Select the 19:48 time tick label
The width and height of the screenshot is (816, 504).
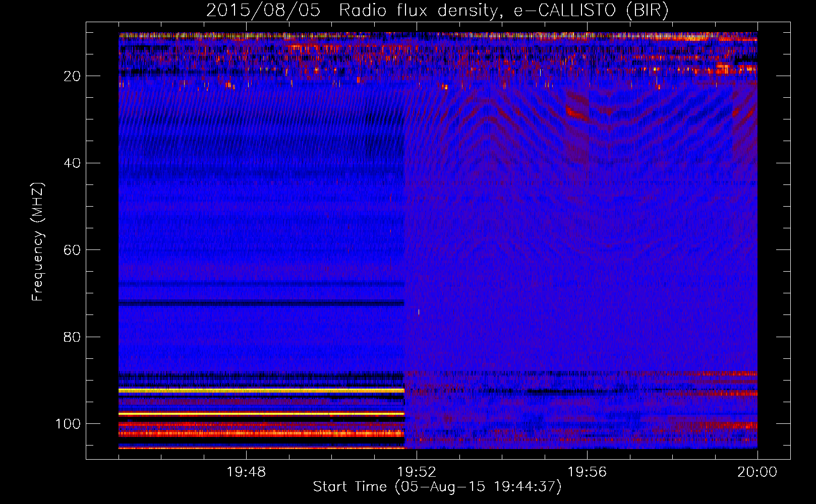(x=246, y=472)
